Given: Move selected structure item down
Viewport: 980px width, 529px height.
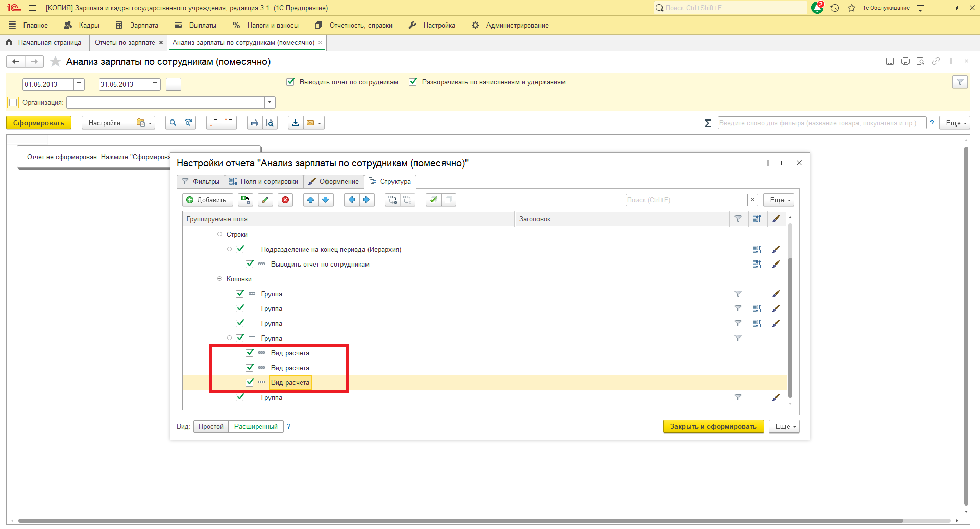Looking at the screenshot, I should pyautogui.click(x=326, y=200).
